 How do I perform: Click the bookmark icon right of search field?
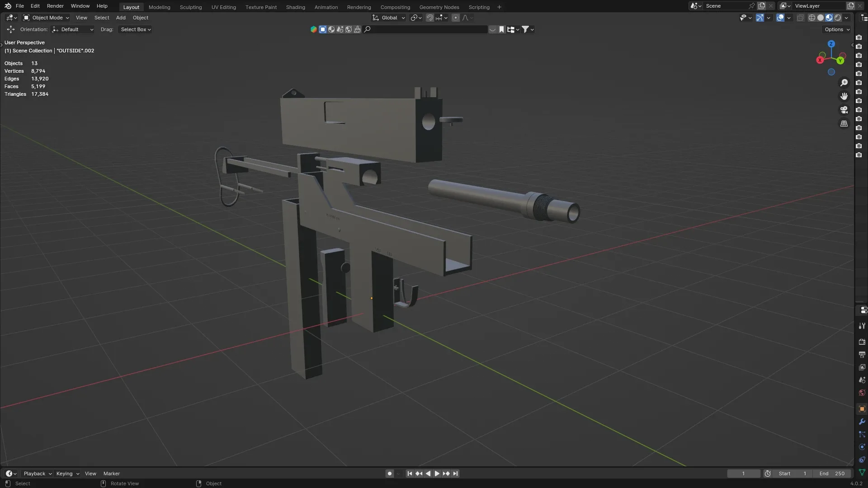coord(501,29)
